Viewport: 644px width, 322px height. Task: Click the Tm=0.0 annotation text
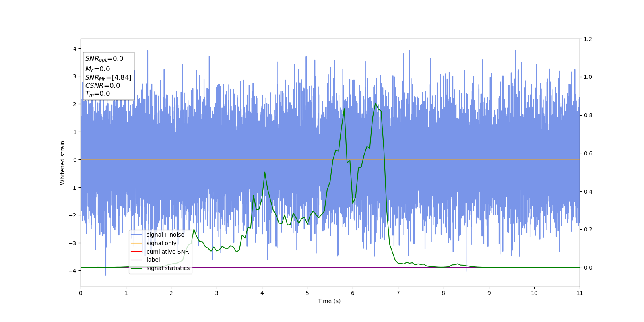coord(97,94)
